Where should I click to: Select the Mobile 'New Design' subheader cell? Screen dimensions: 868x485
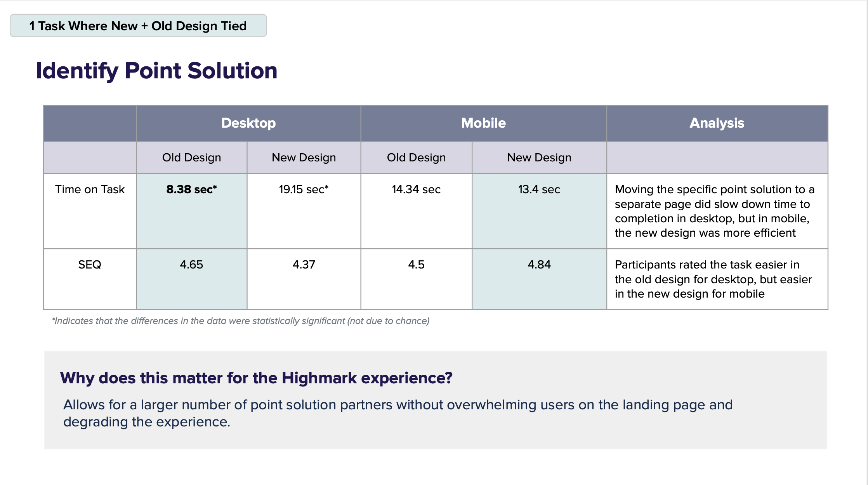tap(539, 158)
